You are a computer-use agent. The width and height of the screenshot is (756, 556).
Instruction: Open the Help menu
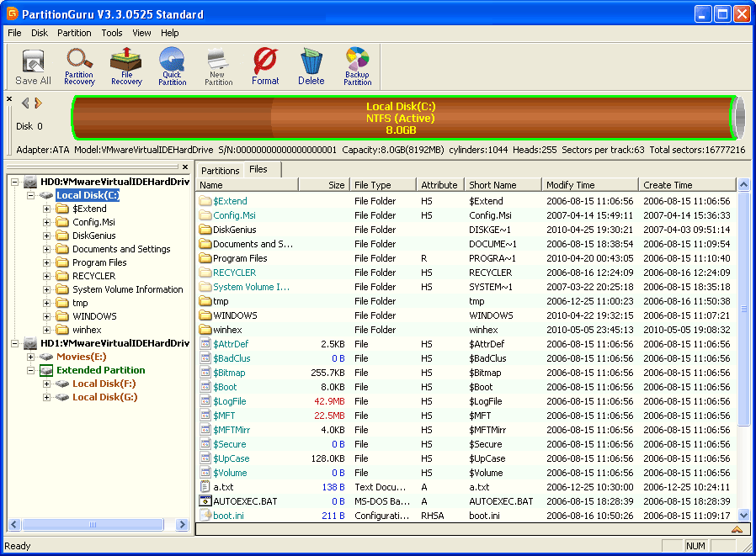coord(170,33)
